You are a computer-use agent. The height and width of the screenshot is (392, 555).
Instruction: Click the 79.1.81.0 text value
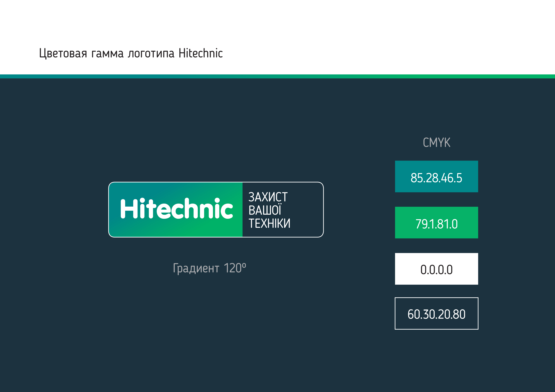pyautogui.click(x=437, y=224)
